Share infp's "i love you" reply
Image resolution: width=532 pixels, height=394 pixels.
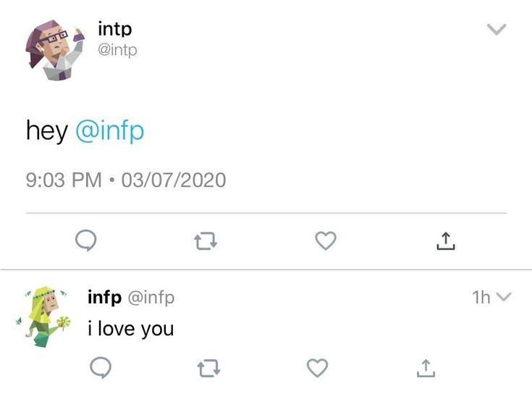tap(426, 369)
